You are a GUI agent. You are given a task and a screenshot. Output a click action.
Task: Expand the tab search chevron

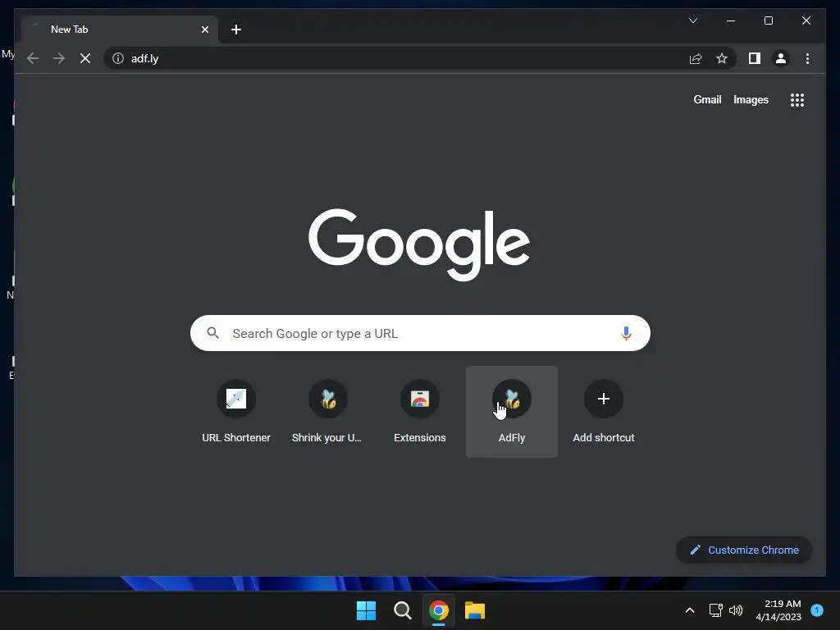click(x=692, y=21)
